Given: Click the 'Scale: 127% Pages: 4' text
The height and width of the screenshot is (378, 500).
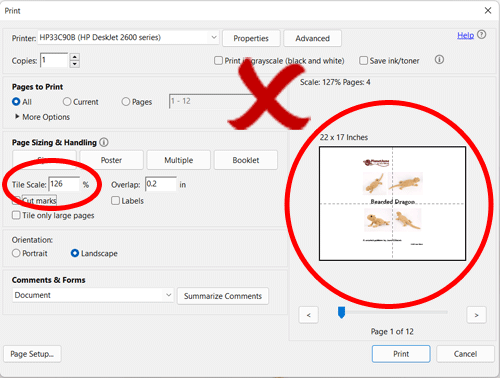Looking at the screenshot, I should coord(335,82).
